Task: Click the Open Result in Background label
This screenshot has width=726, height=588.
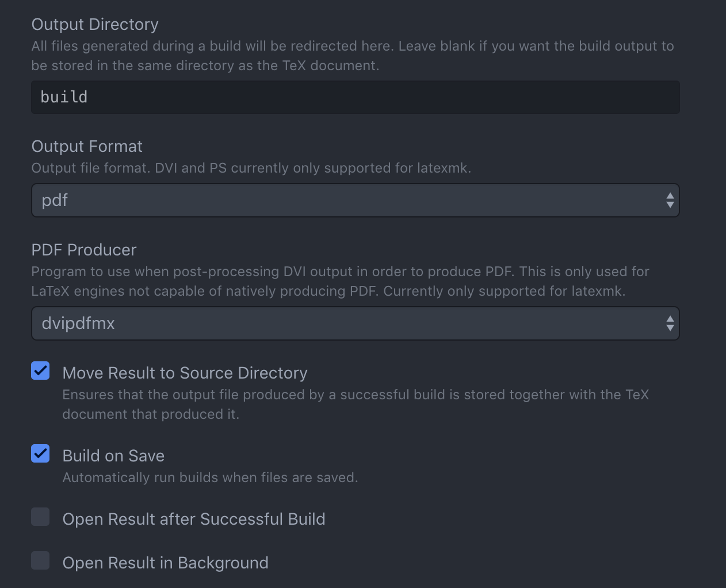Action: [x=165, y=563]
